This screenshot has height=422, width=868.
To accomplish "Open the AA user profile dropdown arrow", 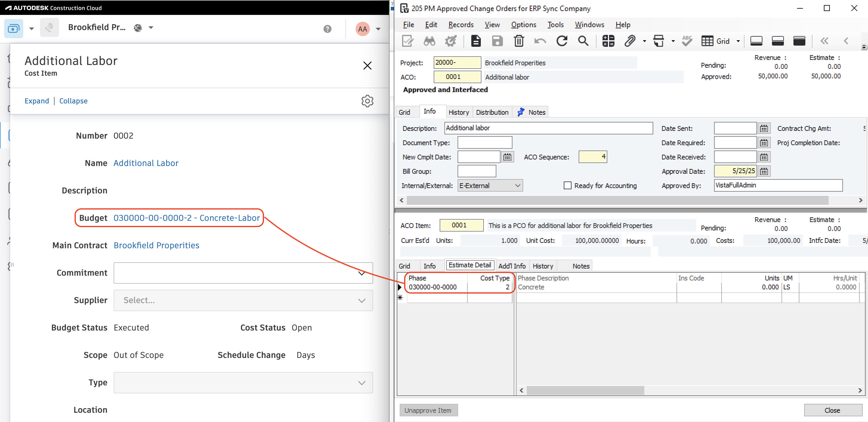I will 378,29.
